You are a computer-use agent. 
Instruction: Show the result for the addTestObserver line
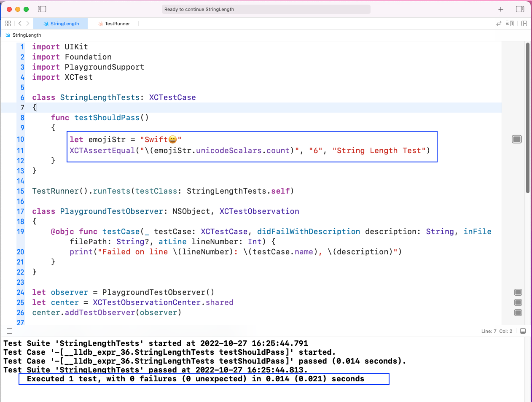[519, 313]
